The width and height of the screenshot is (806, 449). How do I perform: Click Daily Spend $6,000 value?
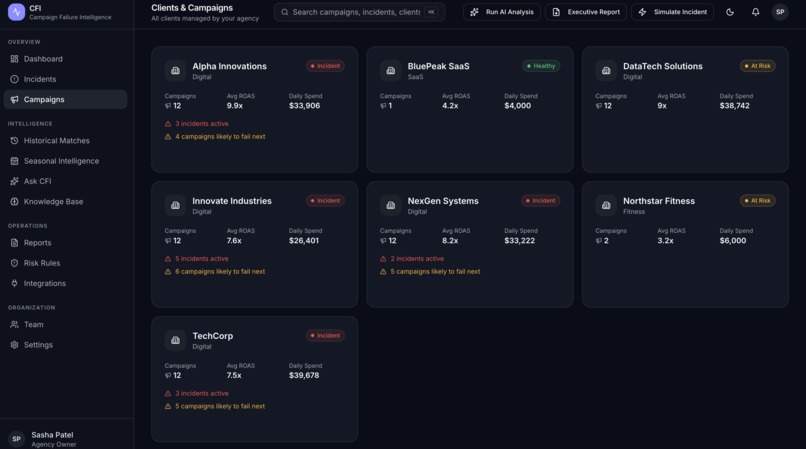point(732,241)
